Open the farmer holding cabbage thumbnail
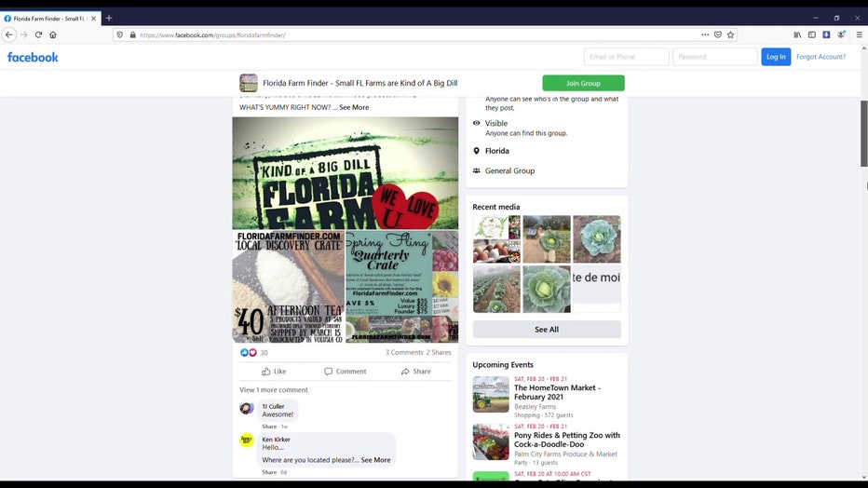Screen dimensions: 868x488 pos(547,239)
